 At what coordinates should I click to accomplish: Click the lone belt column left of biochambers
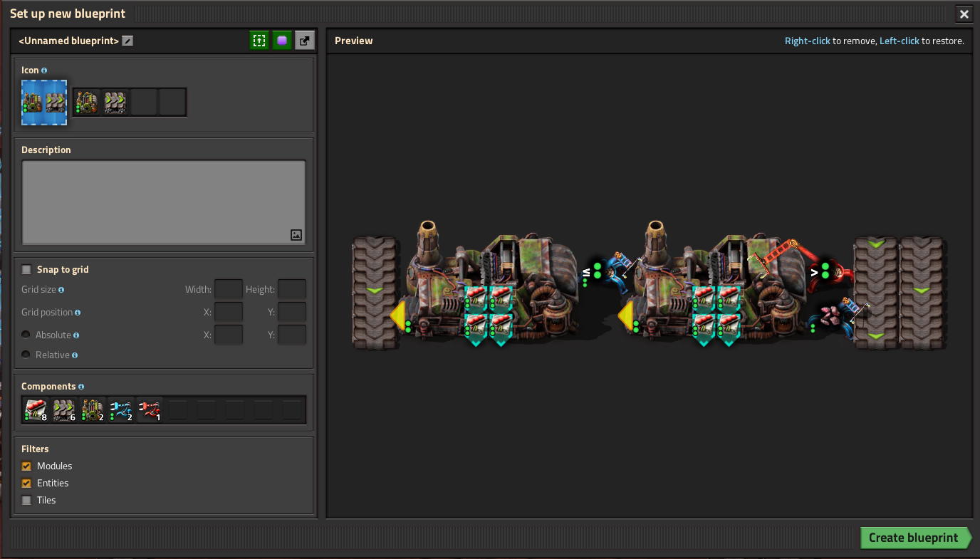point(375,293)
